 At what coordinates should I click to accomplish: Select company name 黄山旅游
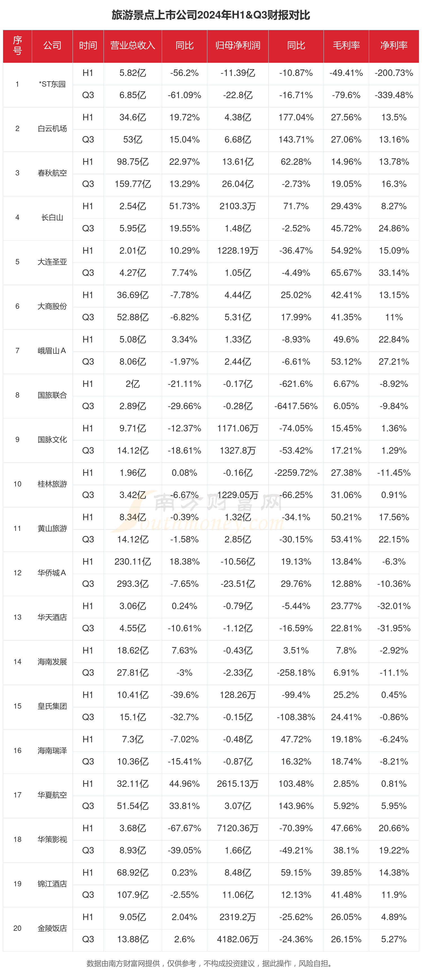tap(52, 528)
